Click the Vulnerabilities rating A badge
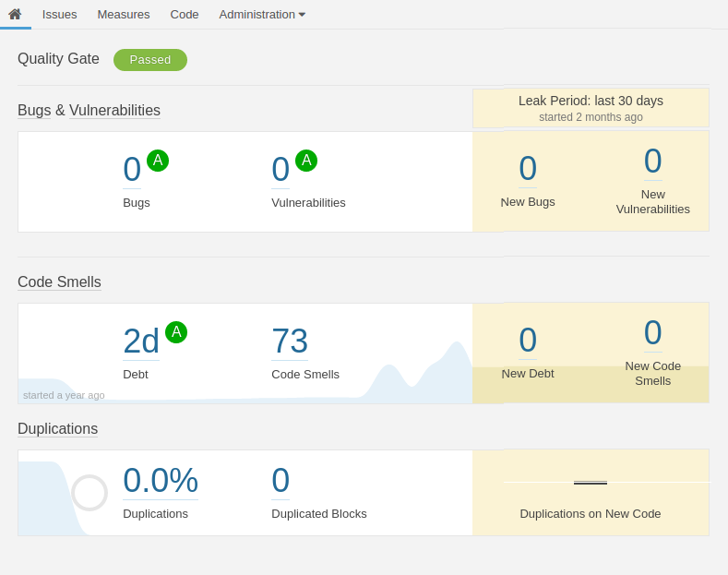Viewport: 728px width, 575px height. click(x=306, y=161)
